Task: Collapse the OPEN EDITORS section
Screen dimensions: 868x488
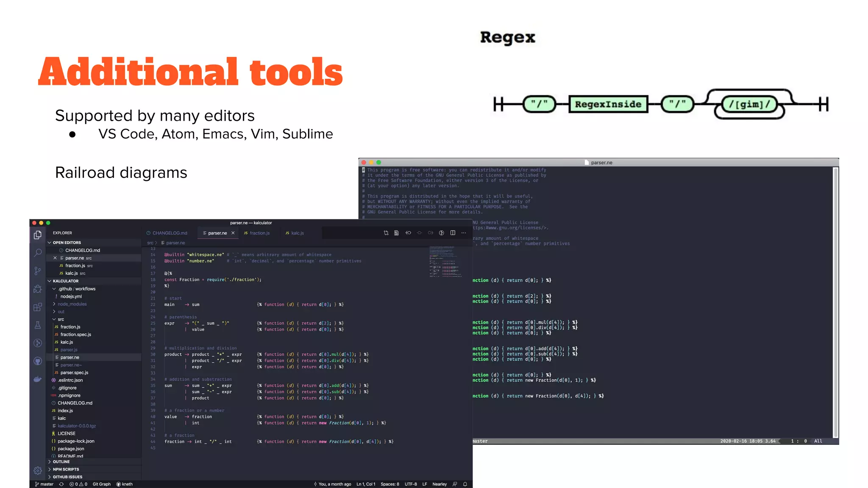Action: point(67,243)
